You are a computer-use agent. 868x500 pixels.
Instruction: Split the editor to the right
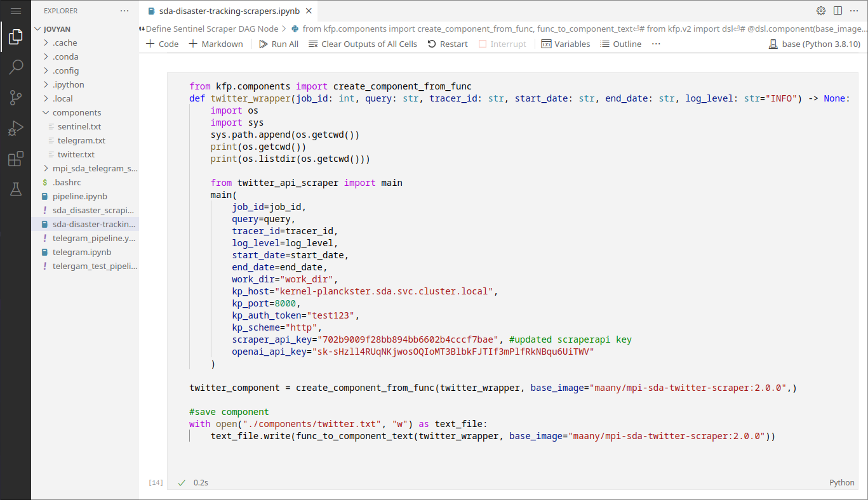pyautogui.click(x=838, y=11)
